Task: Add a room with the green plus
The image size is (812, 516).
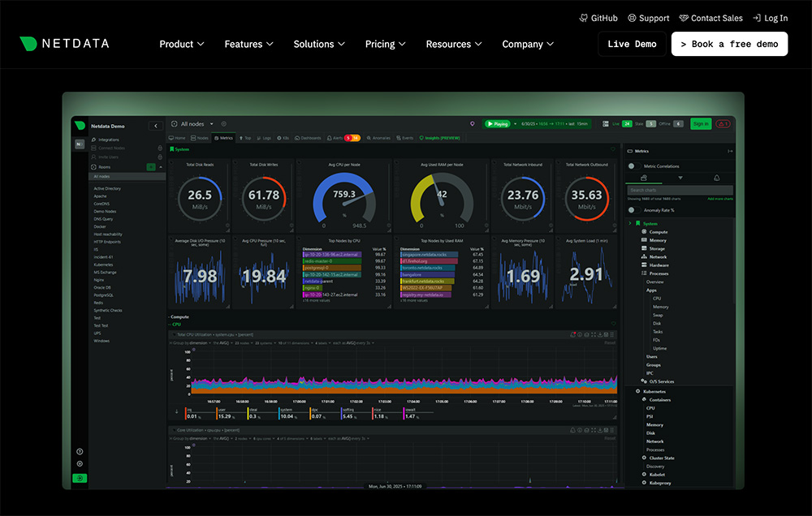Action: coord(151,167)
